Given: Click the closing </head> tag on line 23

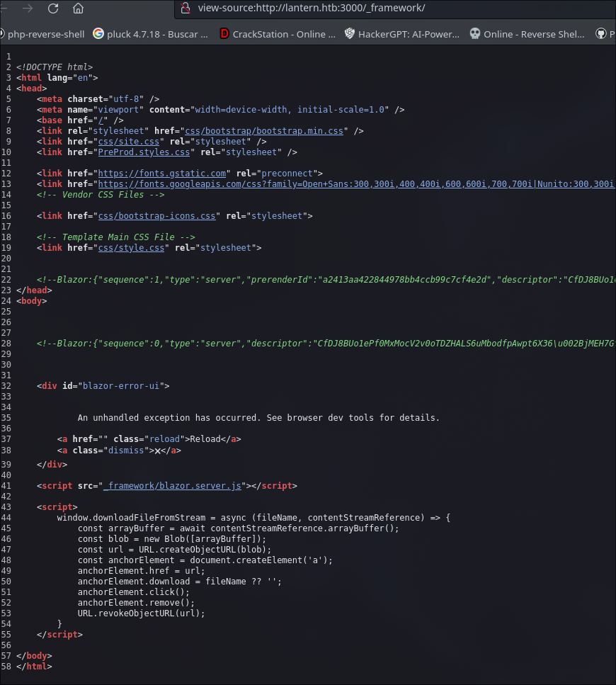Looking at the screenshot, I should pyautogui.click(x=34, y=290).
